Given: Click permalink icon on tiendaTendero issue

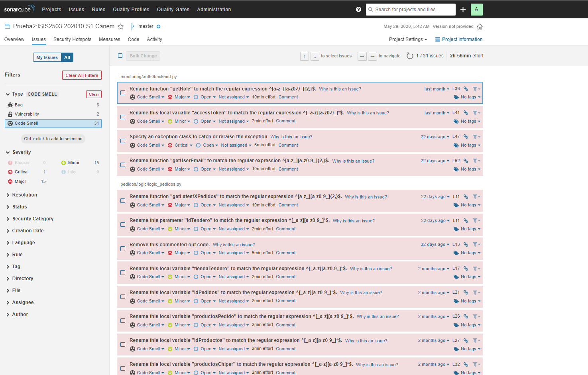Looking at the screenshot, I should (x=466, y=269).
